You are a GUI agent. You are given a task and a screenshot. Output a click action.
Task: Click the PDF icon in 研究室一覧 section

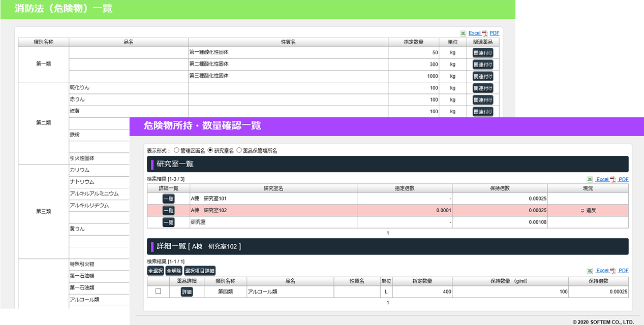pos(613,179)
